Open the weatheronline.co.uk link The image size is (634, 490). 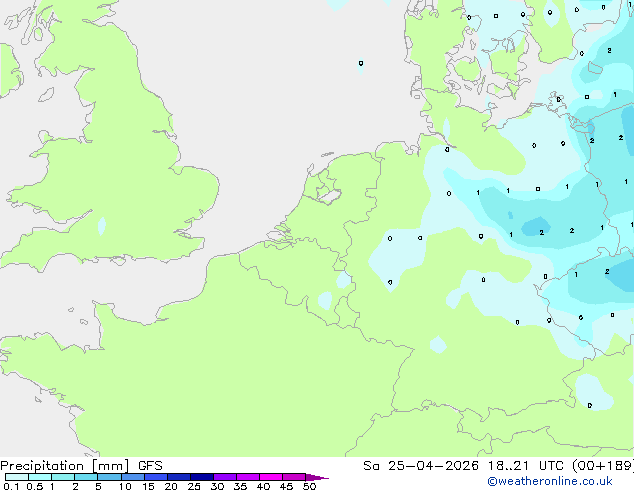(x=550, y=481)
